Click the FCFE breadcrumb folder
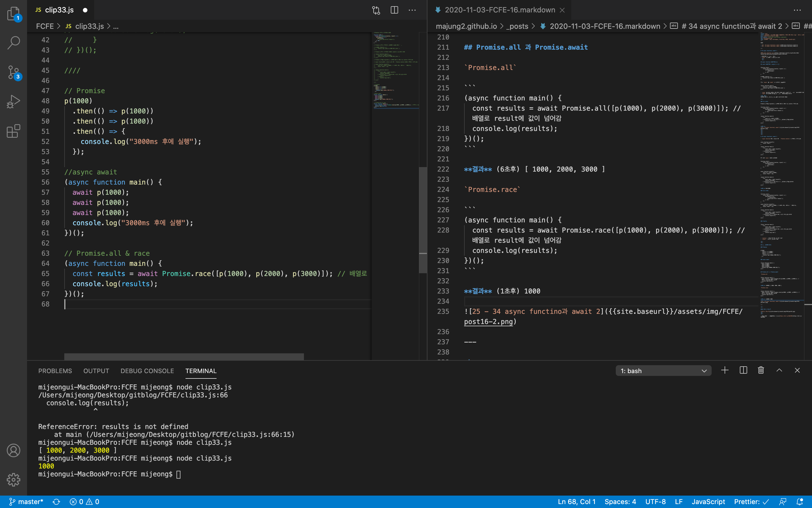This screenshot has height=508, width=812. (x=45, y=26)
